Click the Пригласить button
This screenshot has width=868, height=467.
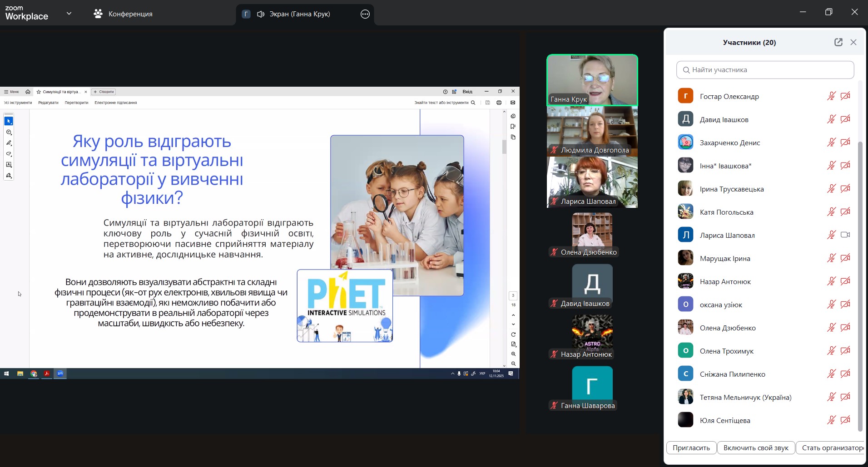pos(691,448)
